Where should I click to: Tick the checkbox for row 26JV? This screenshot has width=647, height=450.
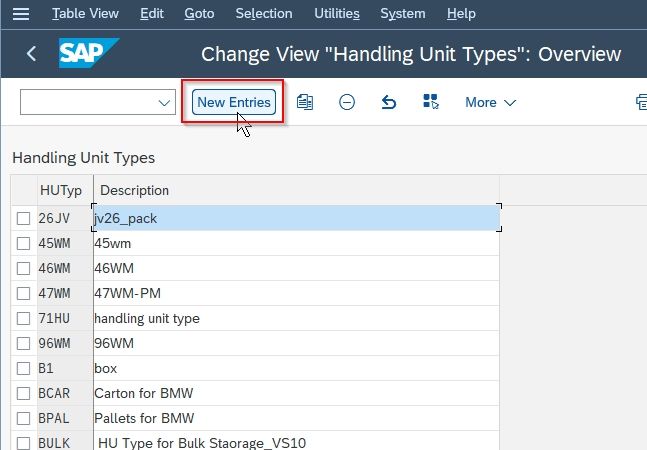click(x=24, y=218)
